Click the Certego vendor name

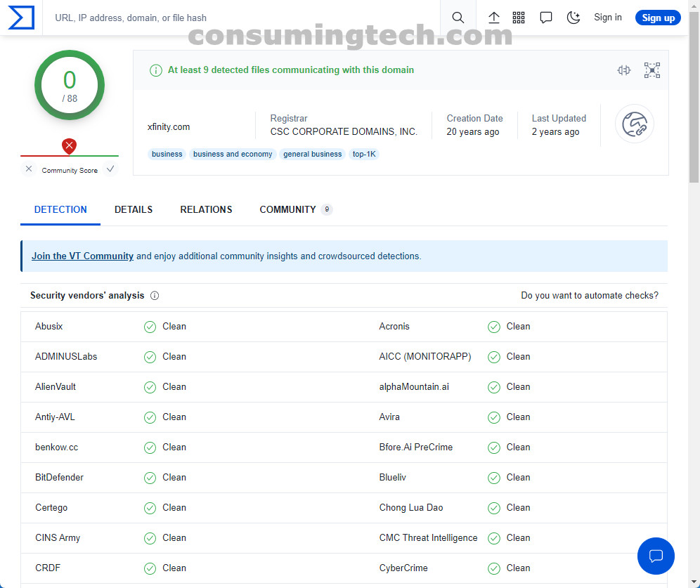pos(51,508)
